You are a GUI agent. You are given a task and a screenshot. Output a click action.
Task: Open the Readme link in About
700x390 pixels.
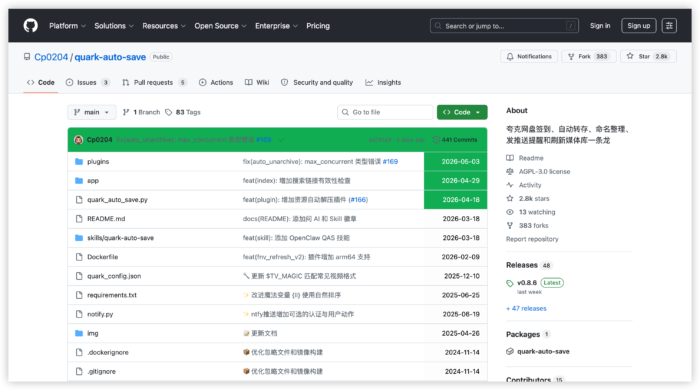coord(525,158)
